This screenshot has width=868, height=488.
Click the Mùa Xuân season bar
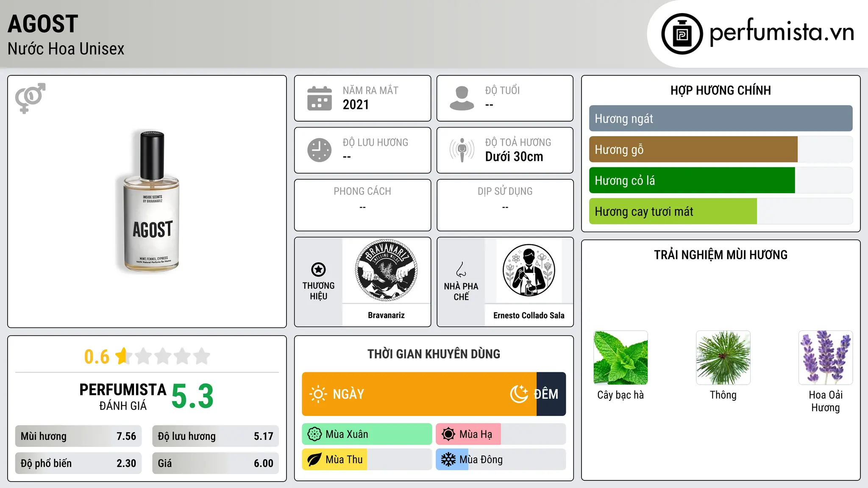367,434
